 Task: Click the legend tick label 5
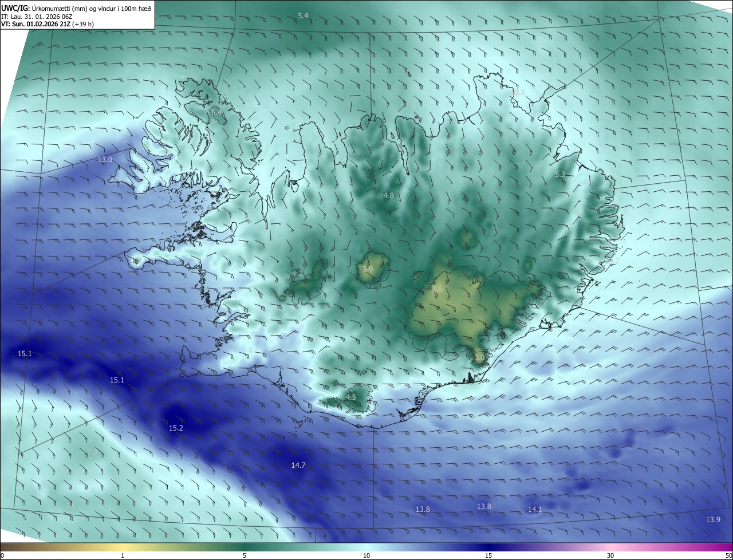(245, 555)
